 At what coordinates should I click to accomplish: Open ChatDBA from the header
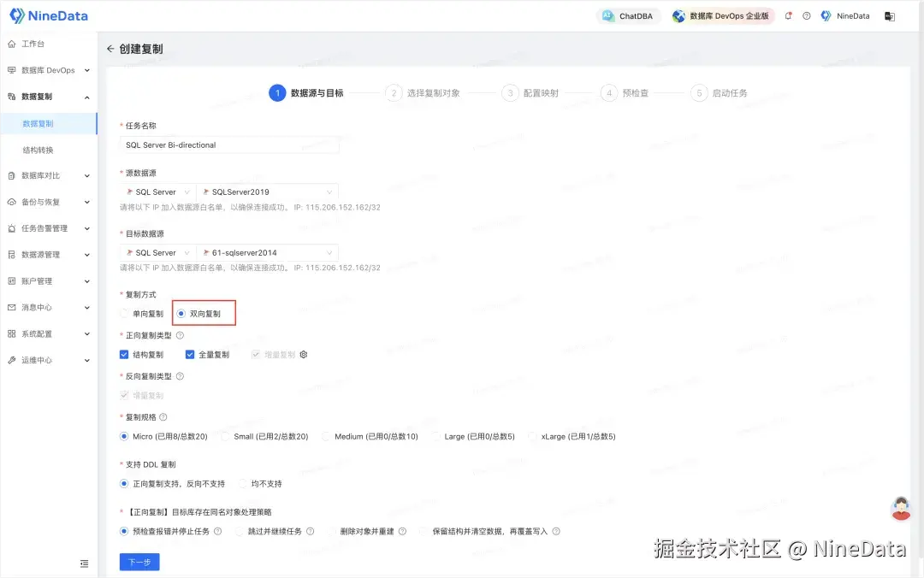tap(628, 15)
